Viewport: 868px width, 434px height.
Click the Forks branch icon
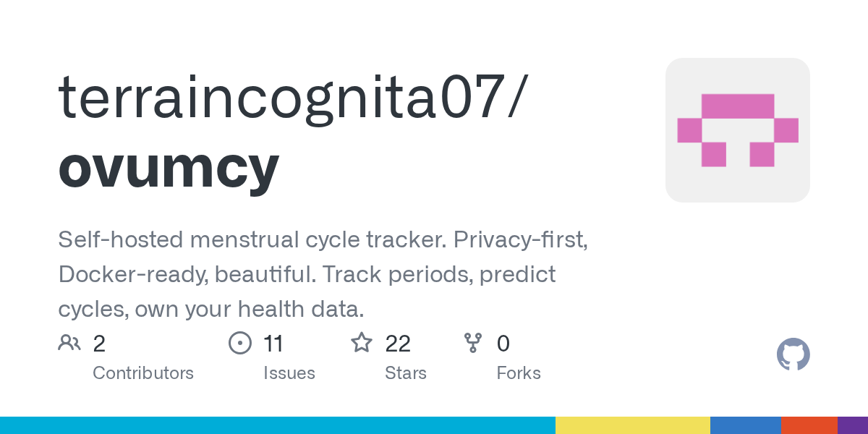pos(473,343)
